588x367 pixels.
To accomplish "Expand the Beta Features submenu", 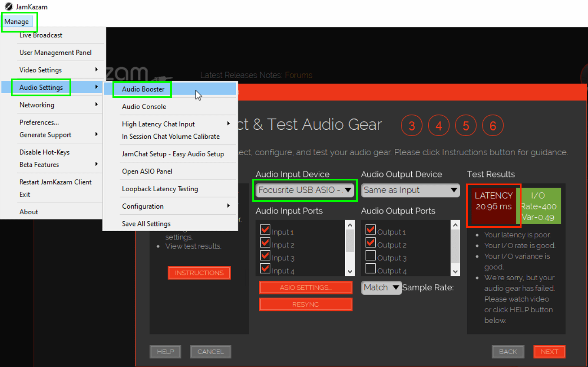I will point(39,164).
